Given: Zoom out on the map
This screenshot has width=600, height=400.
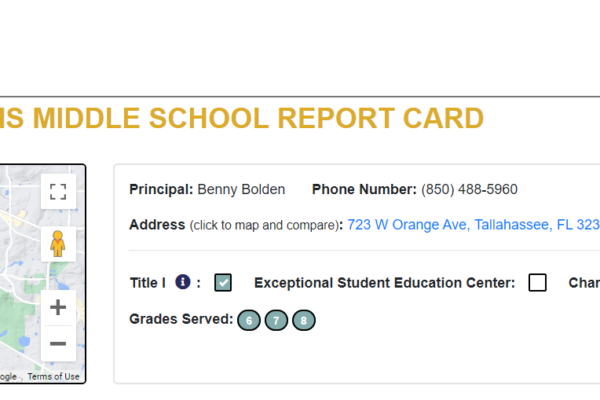Looking at the screenshot, I should coord(58,343).
